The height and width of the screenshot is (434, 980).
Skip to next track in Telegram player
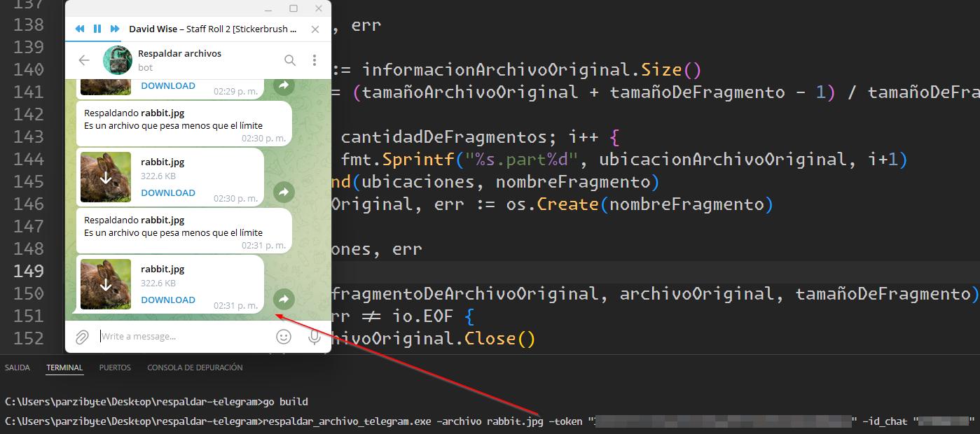tap(114, 29)
